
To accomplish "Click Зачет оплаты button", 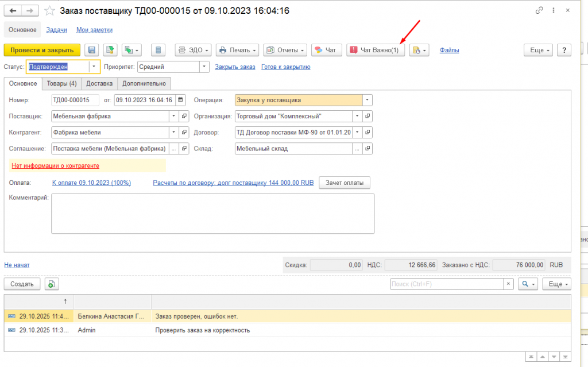I will 345,183.
